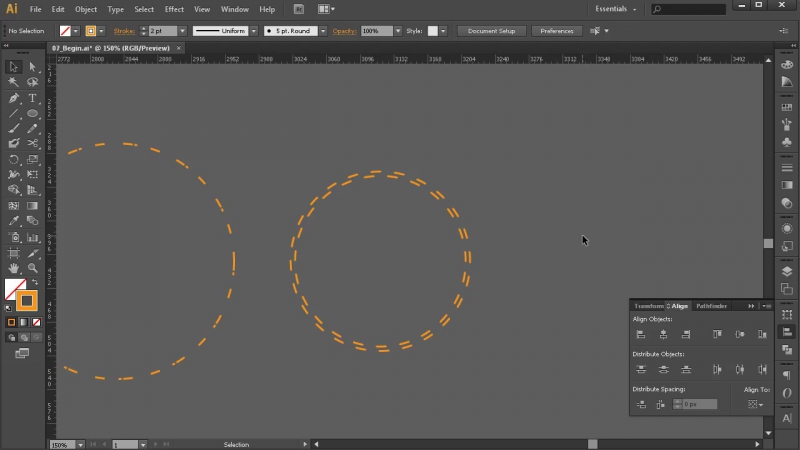Click the Document Setup button

pos(491,31)
